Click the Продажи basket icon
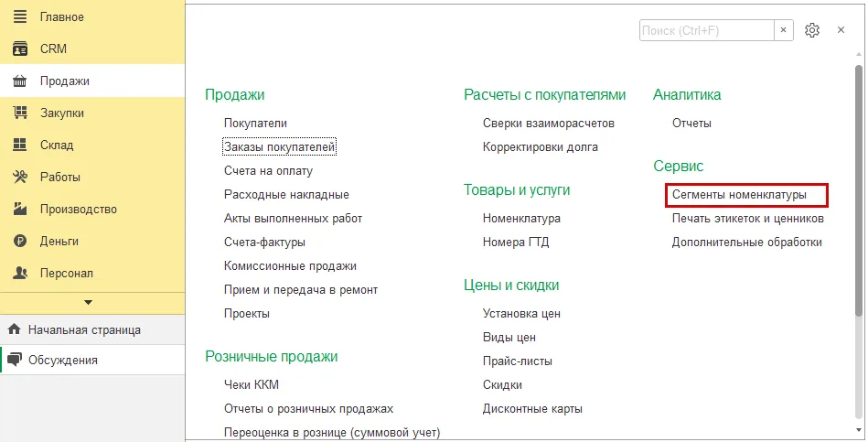The image size is (868, 442). [20, 81]
